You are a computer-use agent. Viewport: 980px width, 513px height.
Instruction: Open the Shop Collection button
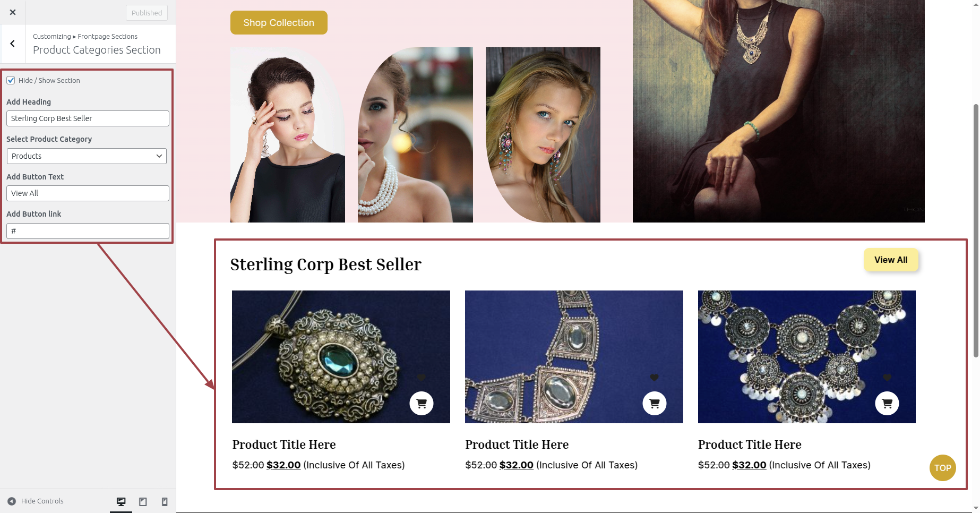279,23
